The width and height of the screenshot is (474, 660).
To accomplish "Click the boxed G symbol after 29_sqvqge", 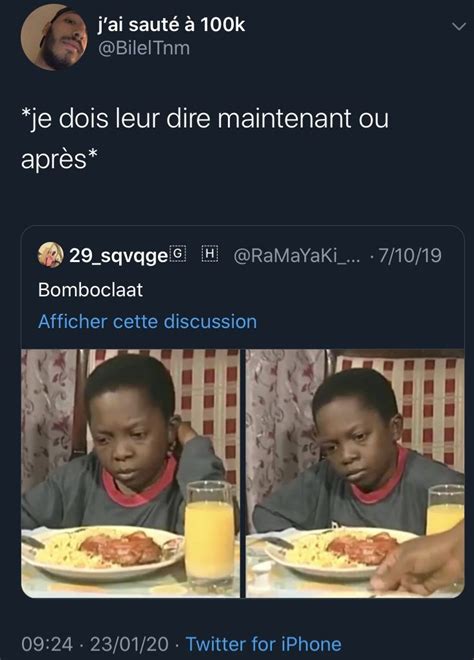I will pos(178,253).
